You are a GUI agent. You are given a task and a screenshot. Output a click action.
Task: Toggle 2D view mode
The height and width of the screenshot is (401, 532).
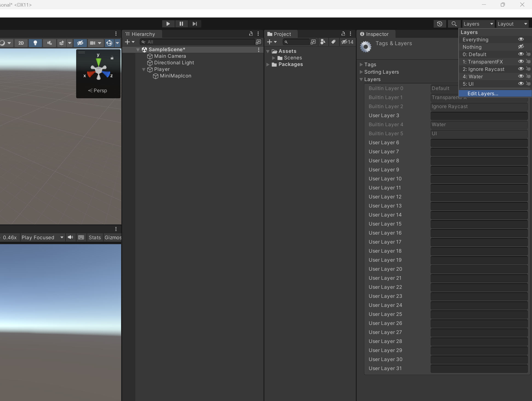pos(21,43)
